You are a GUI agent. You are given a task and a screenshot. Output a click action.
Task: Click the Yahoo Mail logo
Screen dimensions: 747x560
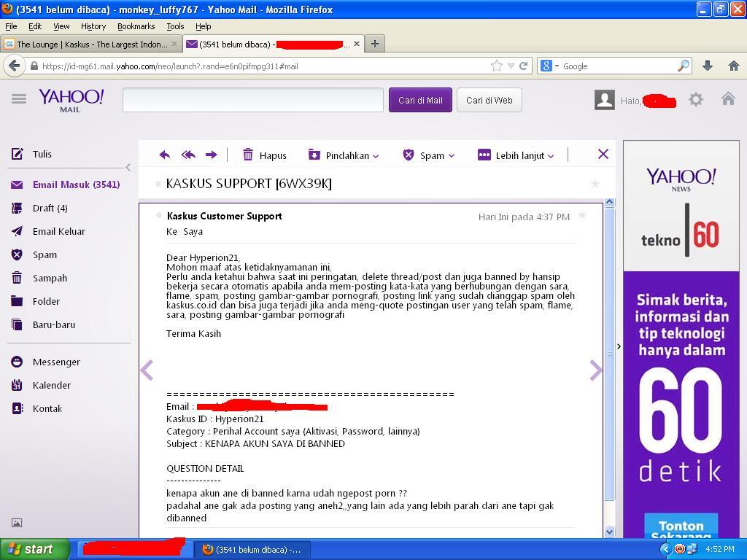(71, 100)
